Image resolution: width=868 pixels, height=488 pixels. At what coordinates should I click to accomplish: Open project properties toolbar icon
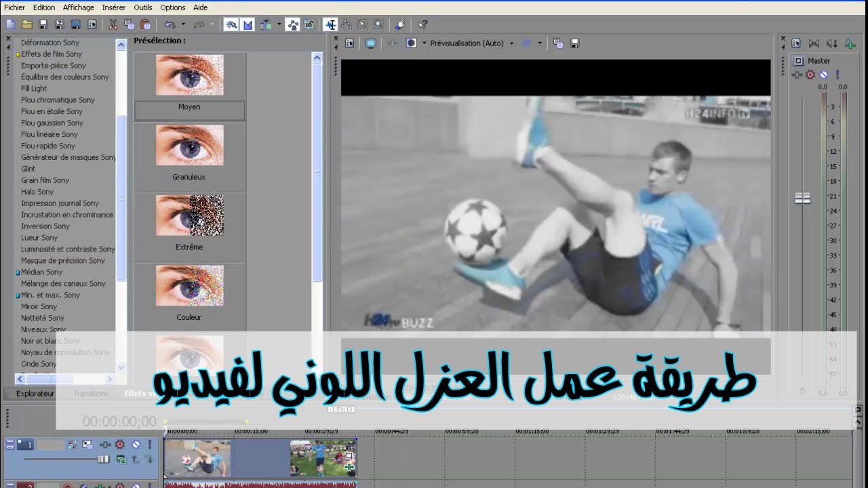pos(92,24)
